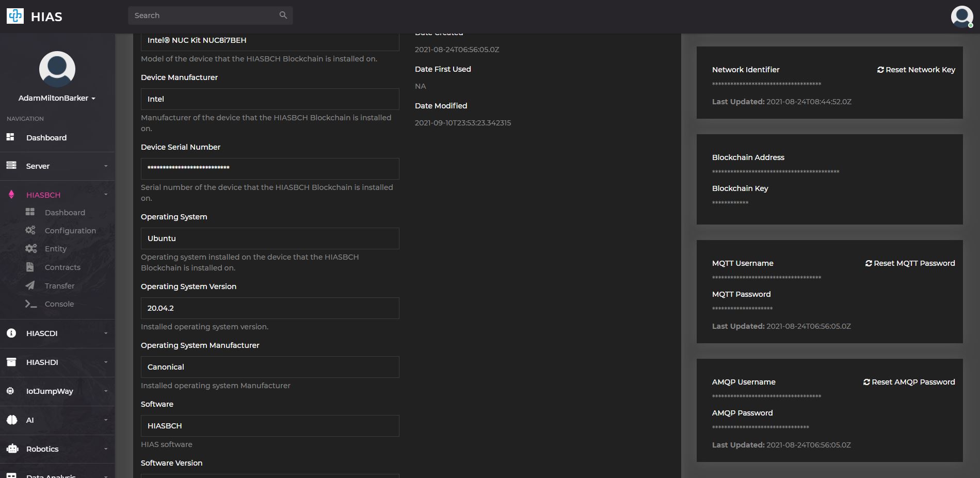Expand the IotJumpWay menu chevron
Screen dimensions: 980x478
point(106,391)
